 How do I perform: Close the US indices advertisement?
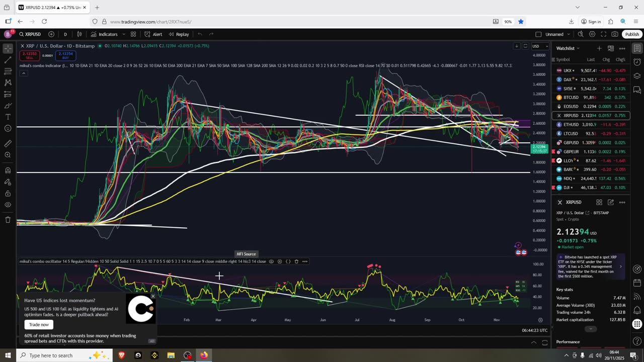point(153,296)
